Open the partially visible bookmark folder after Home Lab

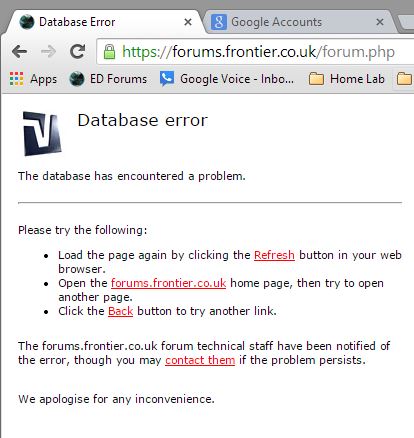405,79
